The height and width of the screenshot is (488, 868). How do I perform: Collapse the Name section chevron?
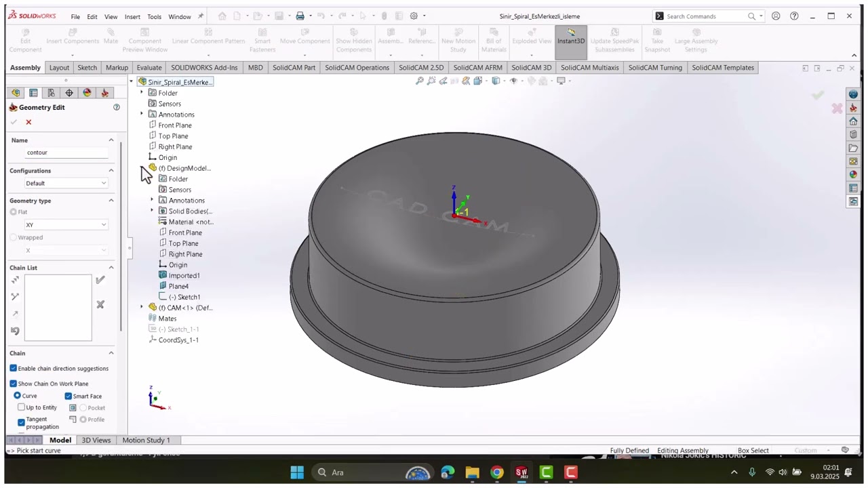(x=111, y=140)
